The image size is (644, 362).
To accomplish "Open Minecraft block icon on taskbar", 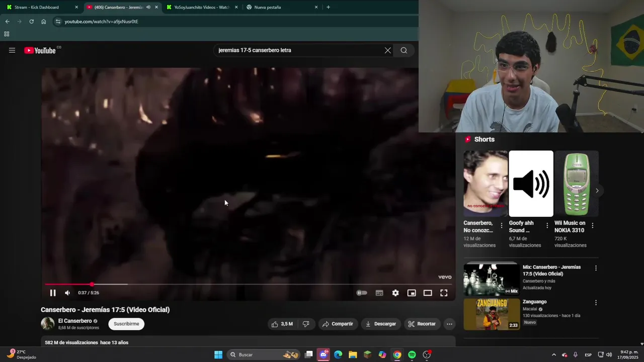I will 368,354.
